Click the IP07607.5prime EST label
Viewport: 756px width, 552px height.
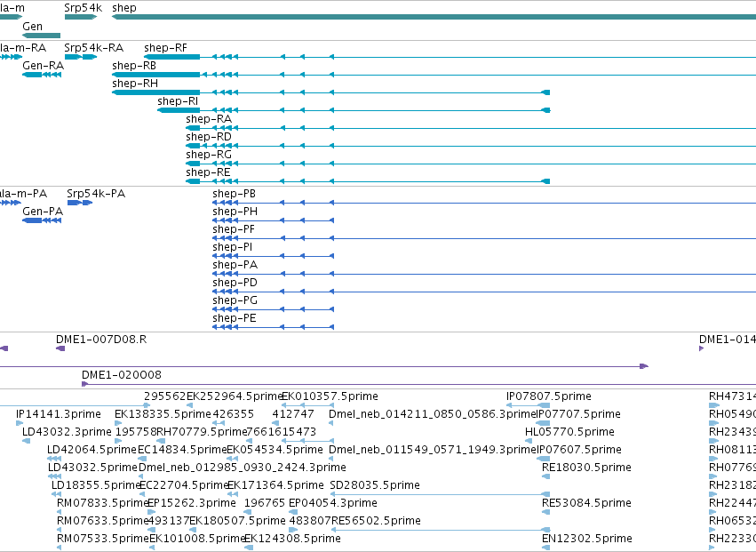[x=579, y=450]
